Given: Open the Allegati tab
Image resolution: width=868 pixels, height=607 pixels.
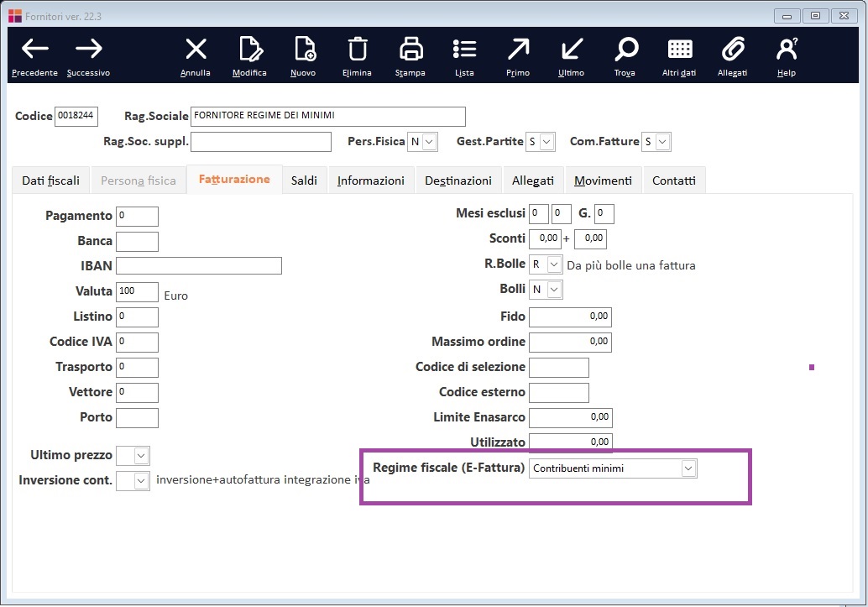Looking at the screenshot, I should [533, 181].
